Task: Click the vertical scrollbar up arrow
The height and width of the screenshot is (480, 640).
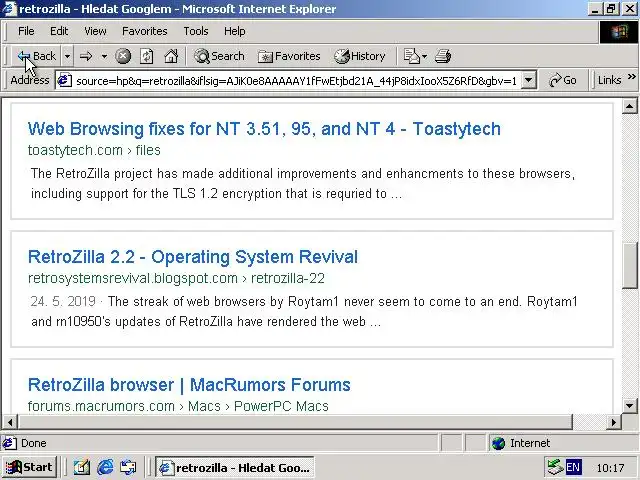Action: click(x=630, y=107)
